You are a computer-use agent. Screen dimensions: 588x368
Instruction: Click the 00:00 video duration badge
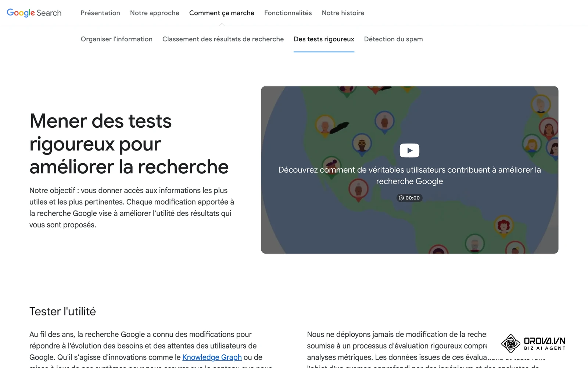point(409,198)
